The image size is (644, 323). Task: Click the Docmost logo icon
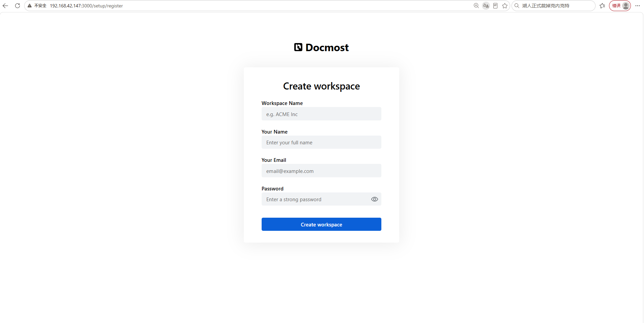pyautogui.click(x=298, y=47)
